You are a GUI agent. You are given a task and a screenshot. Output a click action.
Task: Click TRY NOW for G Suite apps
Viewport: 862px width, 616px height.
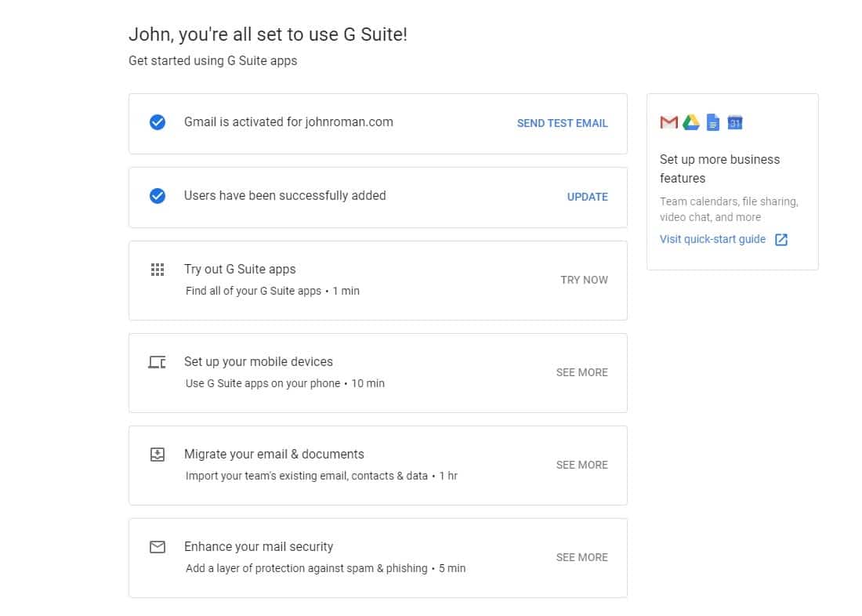tap(584, 280)
